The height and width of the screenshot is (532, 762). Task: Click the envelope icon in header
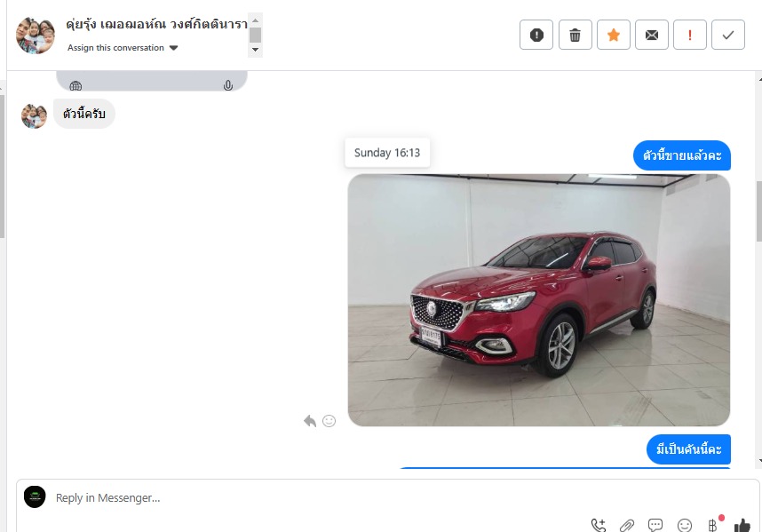click(x=652, y=35)
